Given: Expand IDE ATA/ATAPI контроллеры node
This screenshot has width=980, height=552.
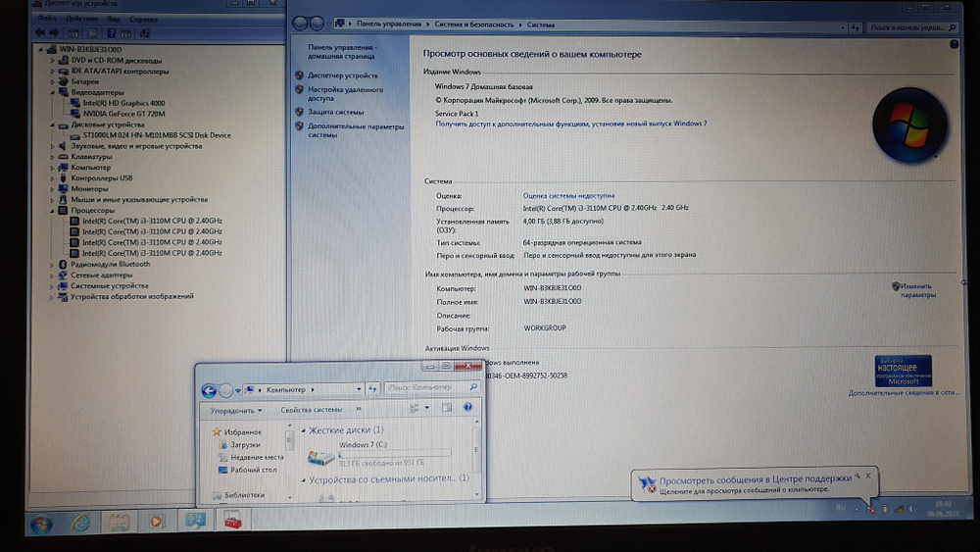Looking at the screenshot, I should [53, 72].
